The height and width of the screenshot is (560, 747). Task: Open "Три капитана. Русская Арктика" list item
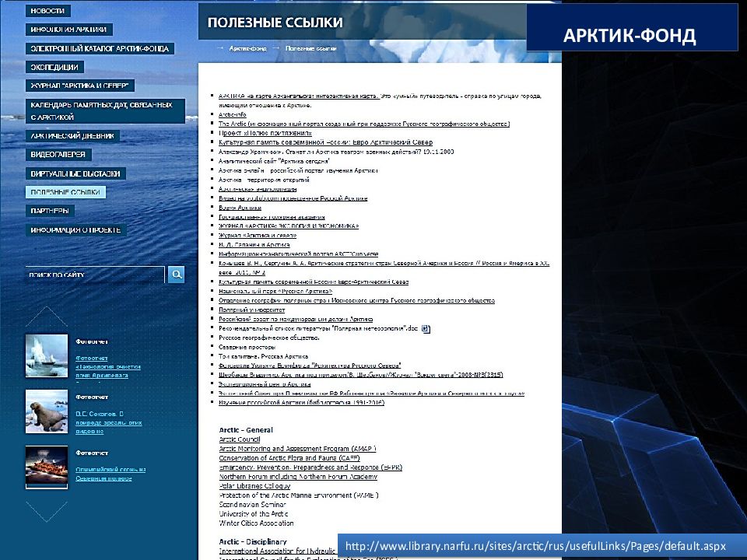coord(264,356)
